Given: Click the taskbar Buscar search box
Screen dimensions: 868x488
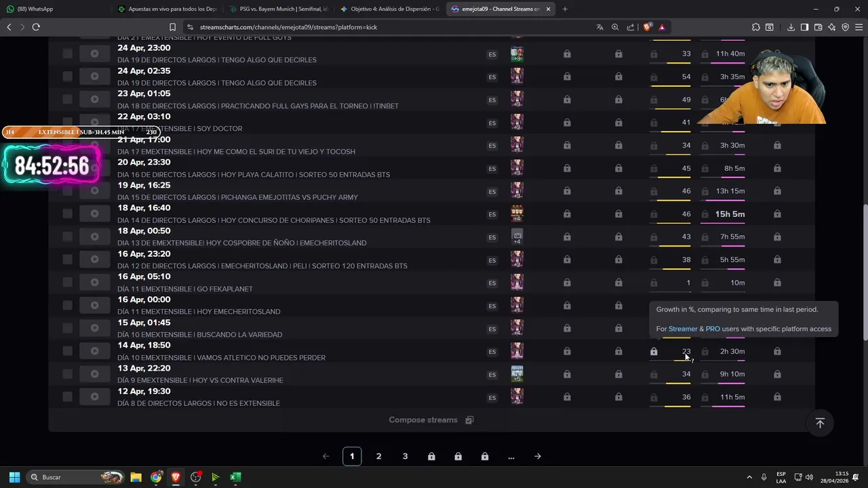Looking at the screenshot, I should point(76,477).
